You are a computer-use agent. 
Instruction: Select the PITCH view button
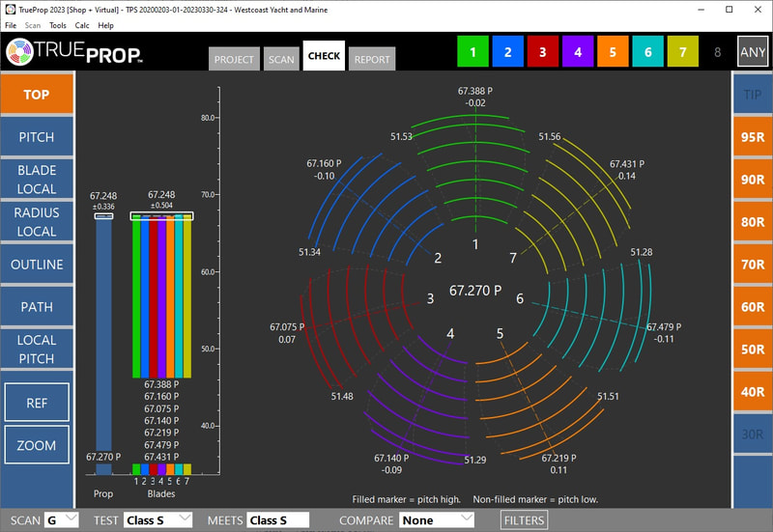pyautogui.click(x=37, y=137)
